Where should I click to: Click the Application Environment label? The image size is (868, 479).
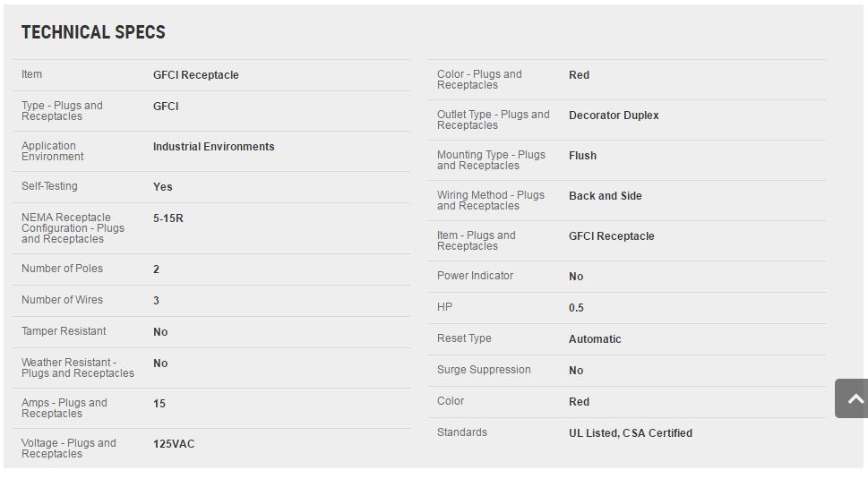pos(53,151)
